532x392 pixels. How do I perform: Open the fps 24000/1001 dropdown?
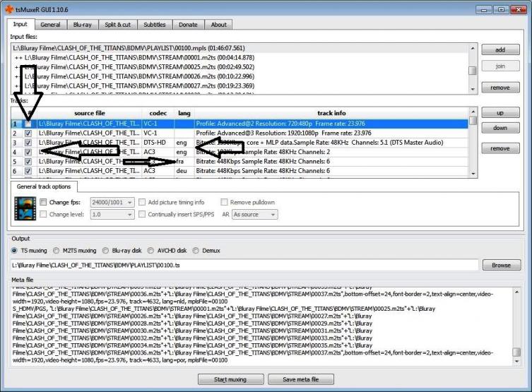point(112,203)
